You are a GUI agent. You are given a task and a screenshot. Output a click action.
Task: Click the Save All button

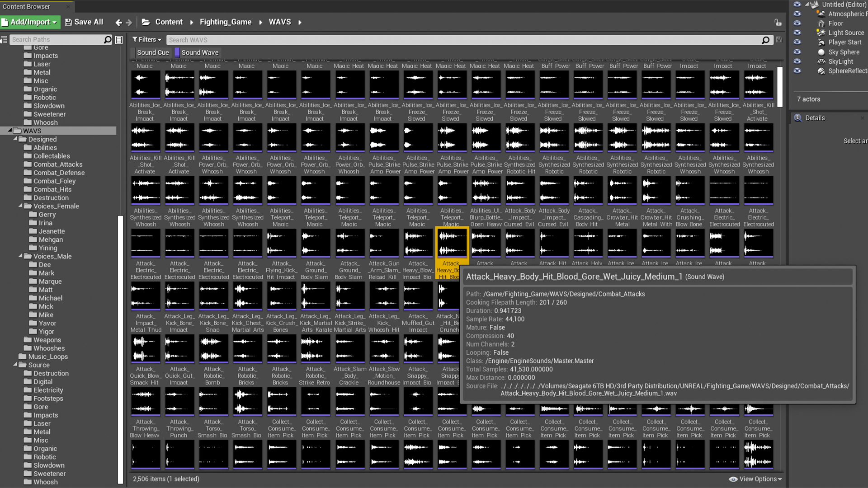(x=84, y=22)
